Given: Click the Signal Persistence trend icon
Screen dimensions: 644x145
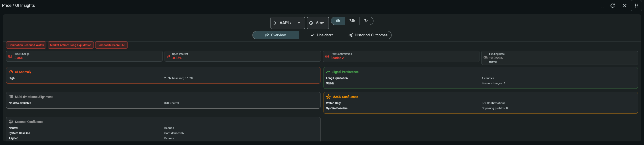Looking at the screenshot, I should (328, 72).
